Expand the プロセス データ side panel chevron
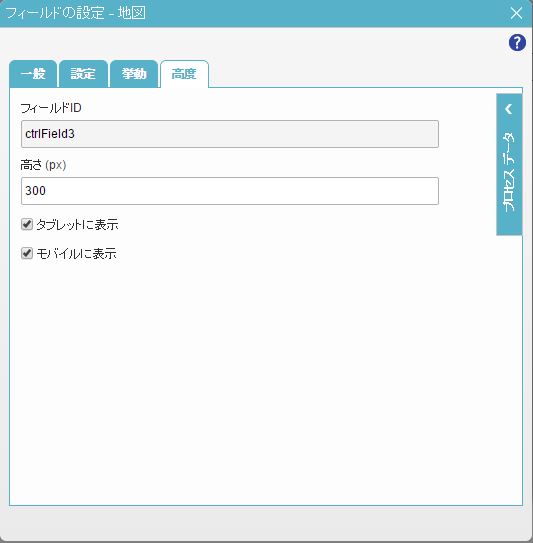The image size is (533, 543). click(508, 109)
